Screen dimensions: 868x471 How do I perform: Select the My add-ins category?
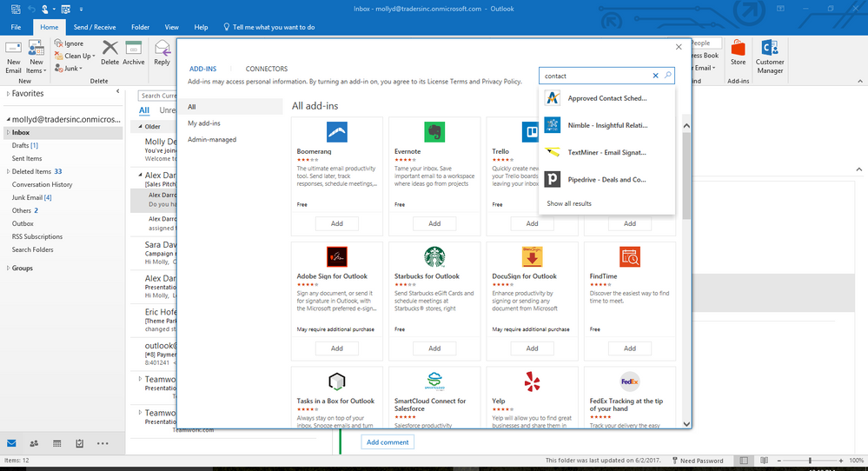(203, 123)
